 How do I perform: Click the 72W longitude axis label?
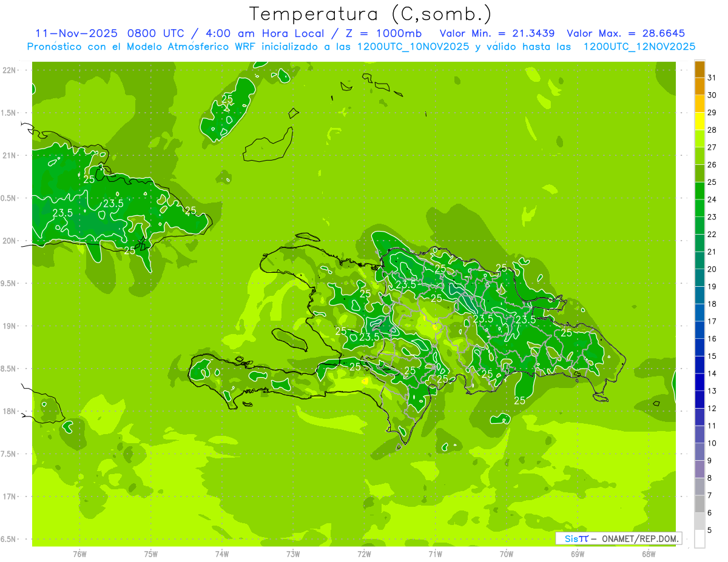coord(364,554)
